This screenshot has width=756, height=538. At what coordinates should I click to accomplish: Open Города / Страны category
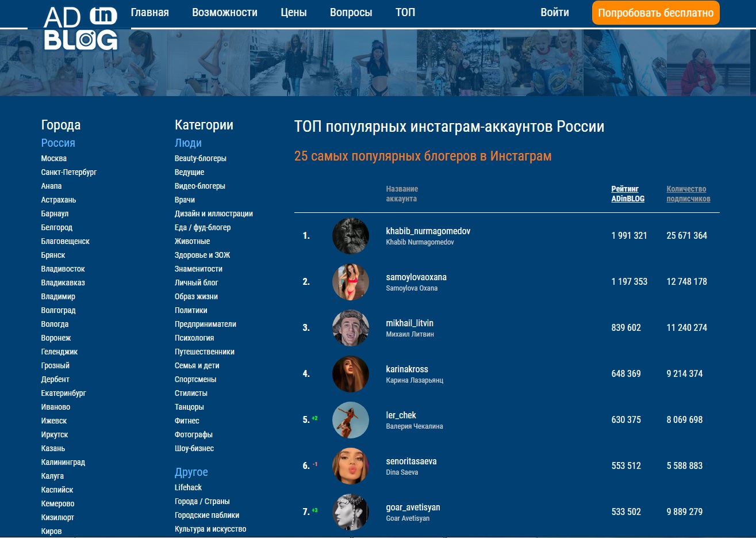coord(202,501)
